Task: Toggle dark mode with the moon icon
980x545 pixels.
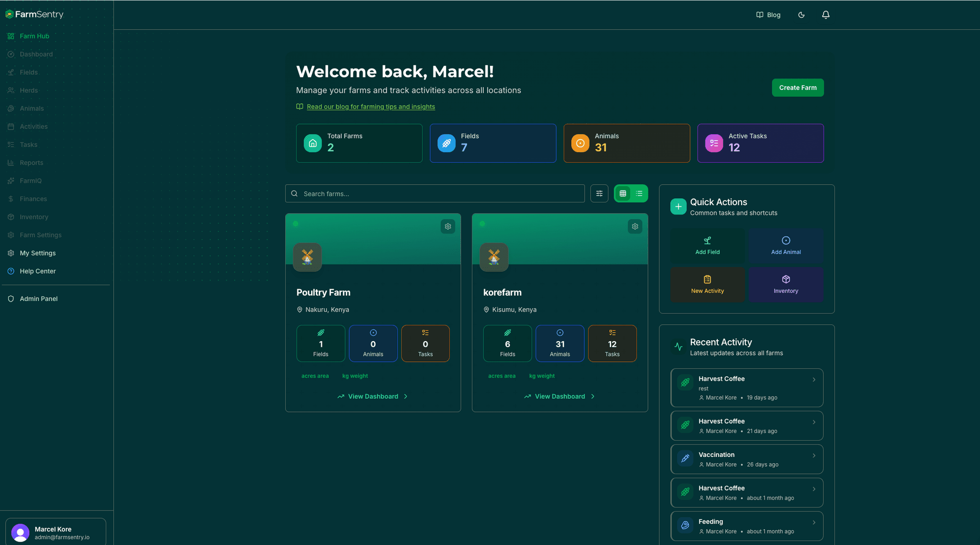Action: pos(801,15)
